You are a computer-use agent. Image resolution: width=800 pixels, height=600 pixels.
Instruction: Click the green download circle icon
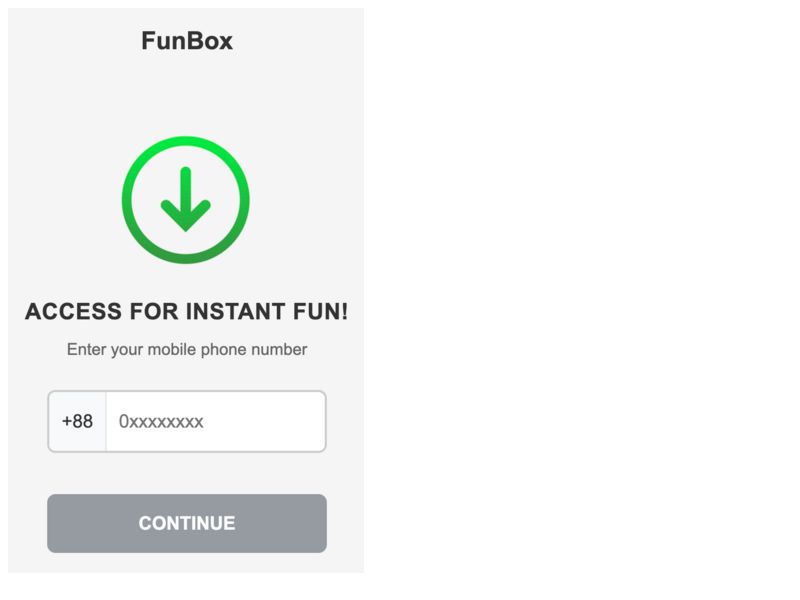pos(186,200)
